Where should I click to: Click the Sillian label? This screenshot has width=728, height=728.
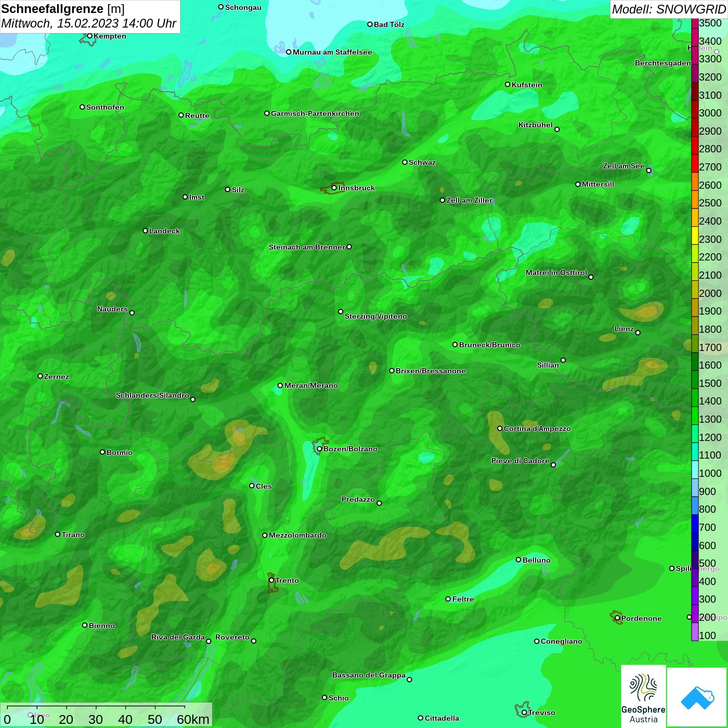point(548,365)
